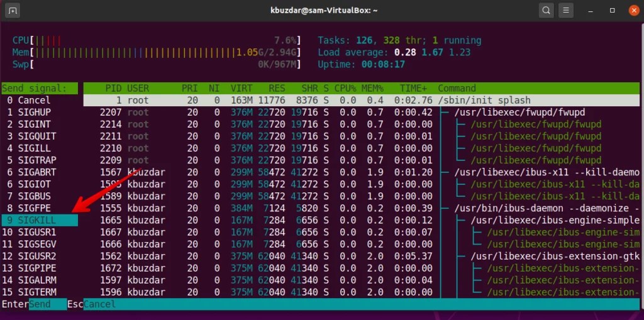Viewport: 644px width, 320px height.
Task: Select signal 11 SIGSEGV
Action: 40,244
